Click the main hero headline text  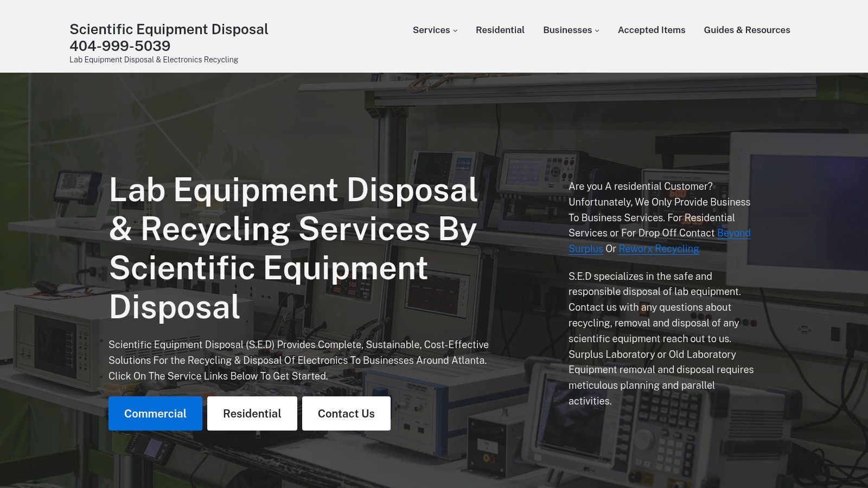pos(293,248)
